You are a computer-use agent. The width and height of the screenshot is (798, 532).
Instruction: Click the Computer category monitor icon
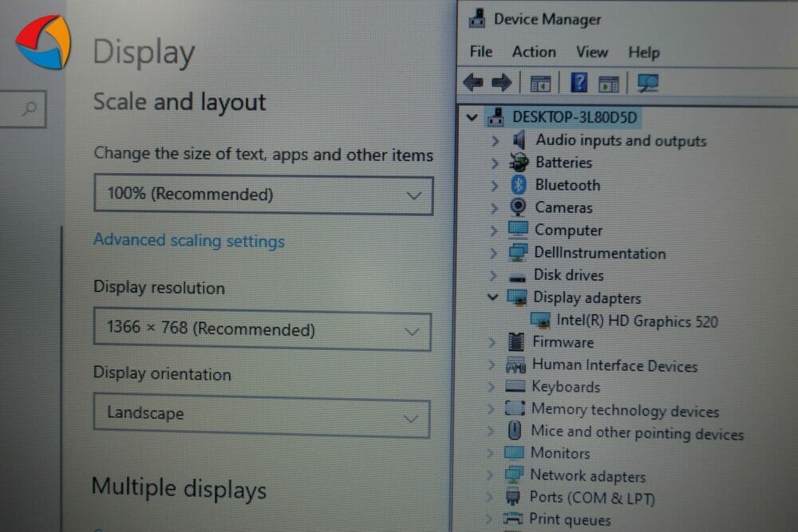tap(518, 230)
